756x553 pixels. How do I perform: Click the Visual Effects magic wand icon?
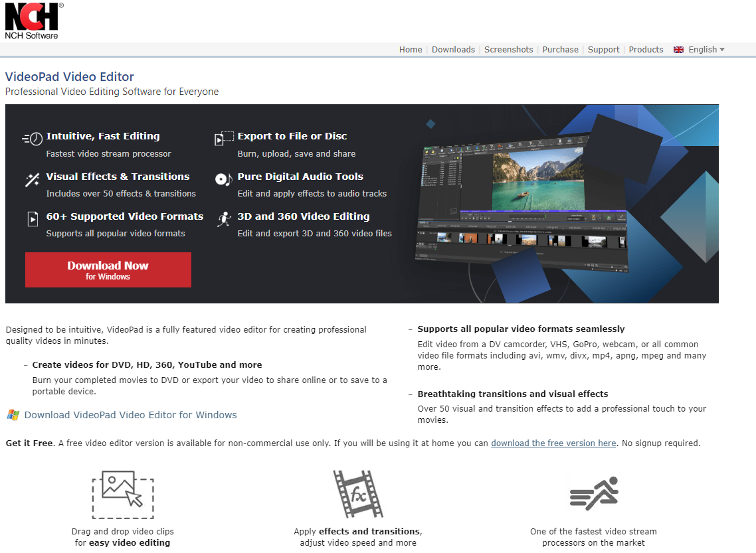33,180
